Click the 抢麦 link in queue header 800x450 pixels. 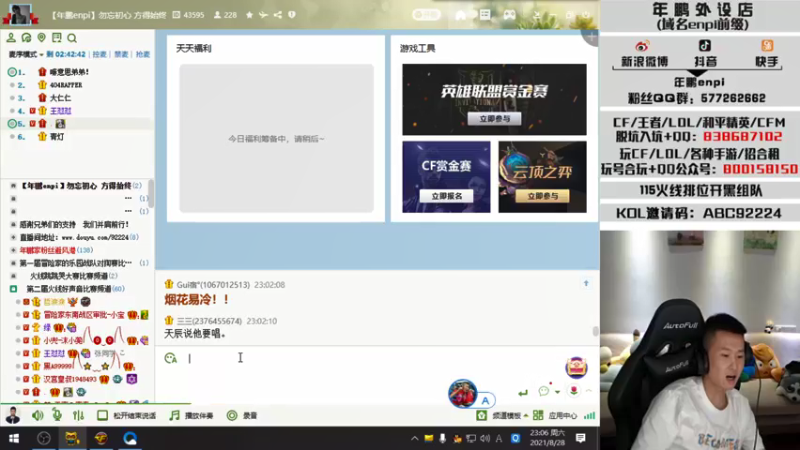coord(143,54)
